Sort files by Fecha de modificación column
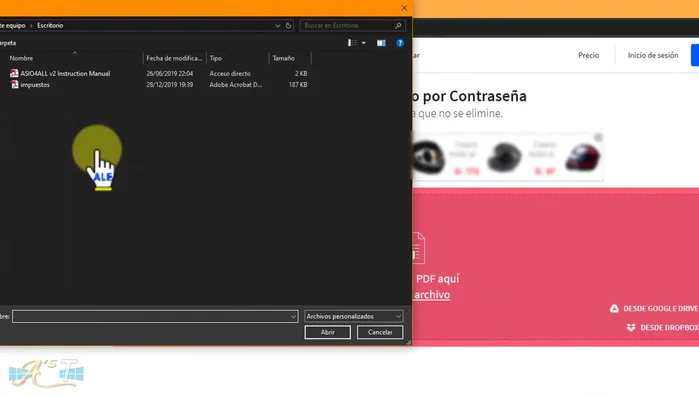 click(x=174, y=58)
